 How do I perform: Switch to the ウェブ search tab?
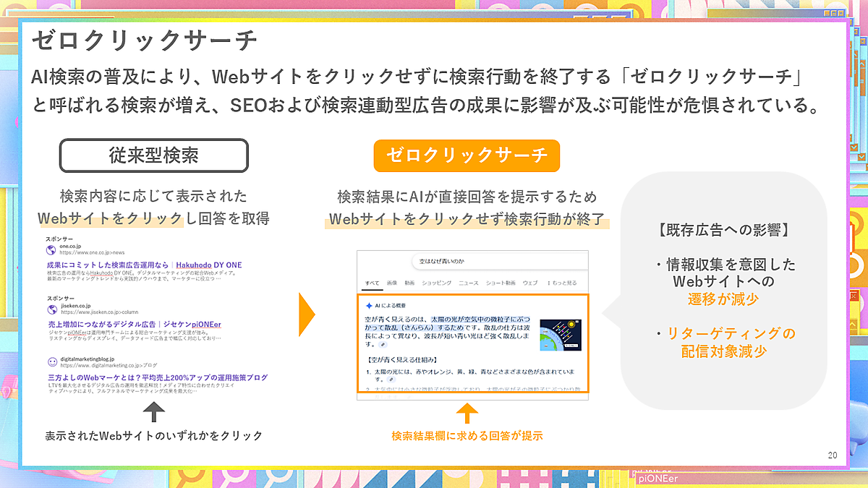(x=530, y=283)
